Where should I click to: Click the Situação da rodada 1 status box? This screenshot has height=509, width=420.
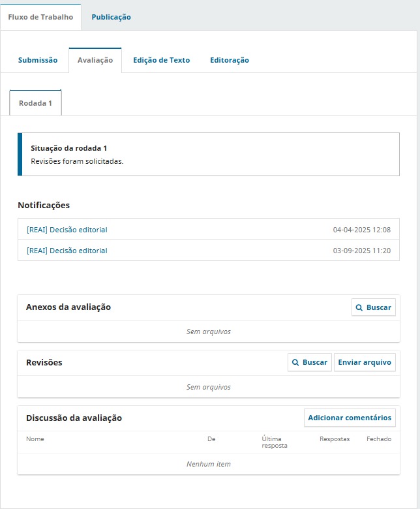[x=209, y=155]
